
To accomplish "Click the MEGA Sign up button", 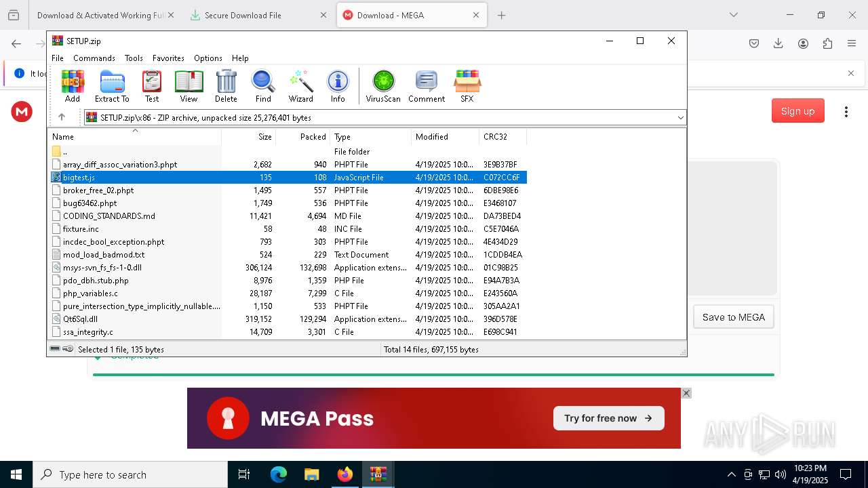I will (797, 111).
